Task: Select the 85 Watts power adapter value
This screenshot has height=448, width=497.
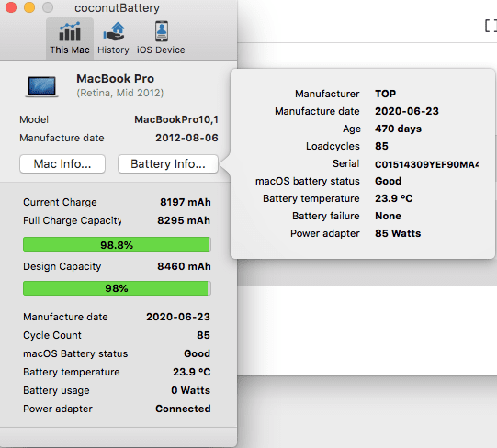Action: tap(398, 233)
